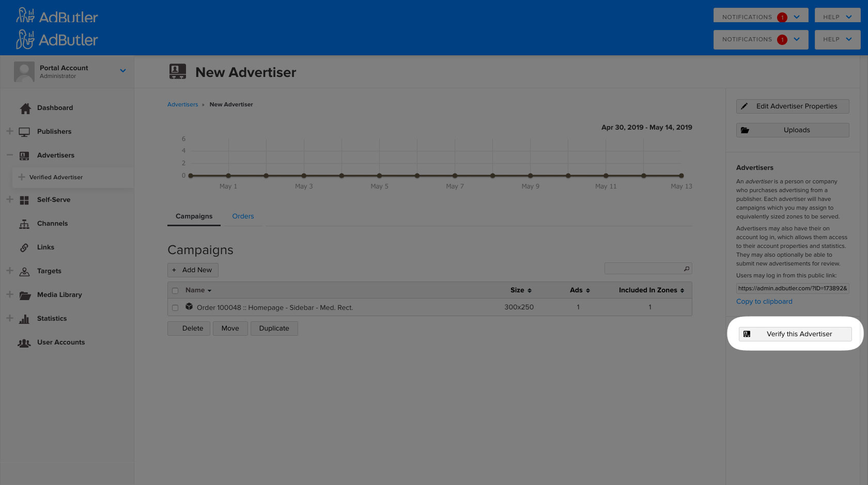Select the checkbox for Order 100048 campaign

tap(175, 307)
